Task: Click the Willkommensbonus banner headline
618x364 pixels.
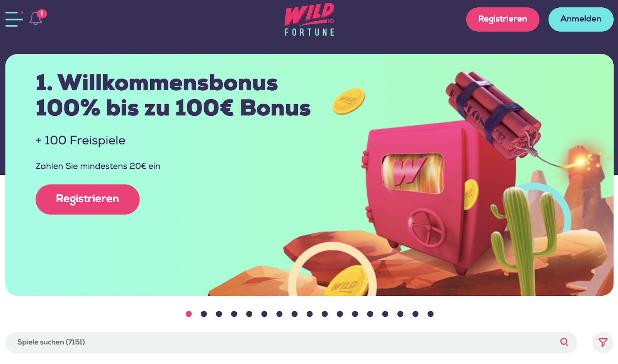Action: (173, 95)
